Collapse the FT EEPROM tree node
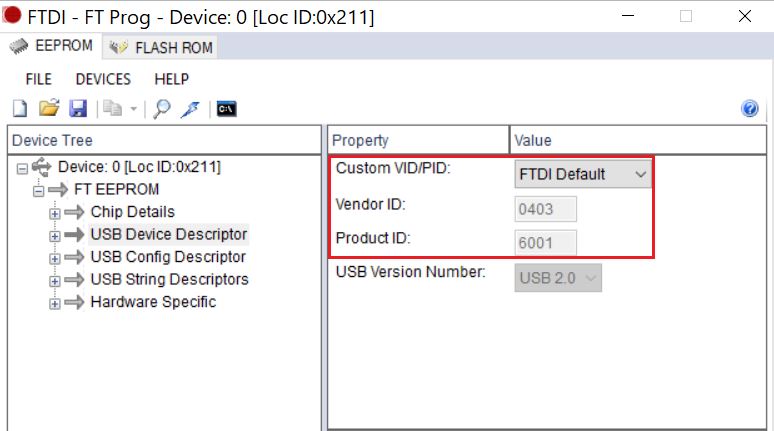774x431 pixels. (x=38, y=189)
